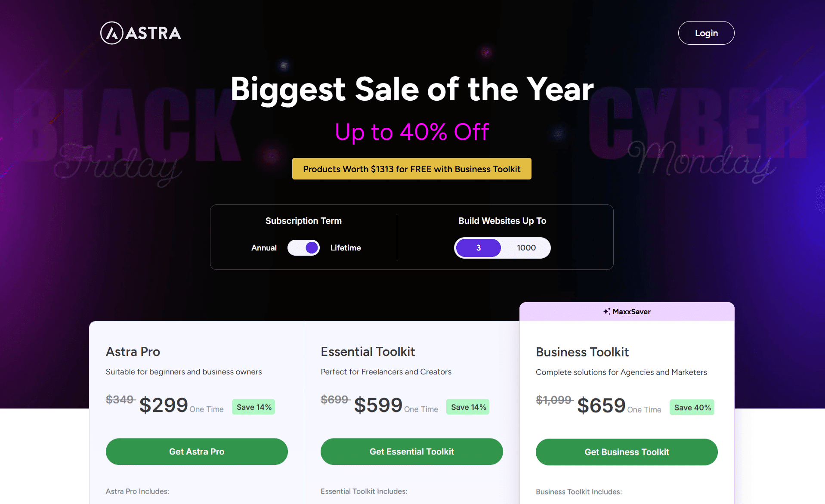This screenshot has width=825, height=504.
Task: Select the Annual label
Action: 264,247
